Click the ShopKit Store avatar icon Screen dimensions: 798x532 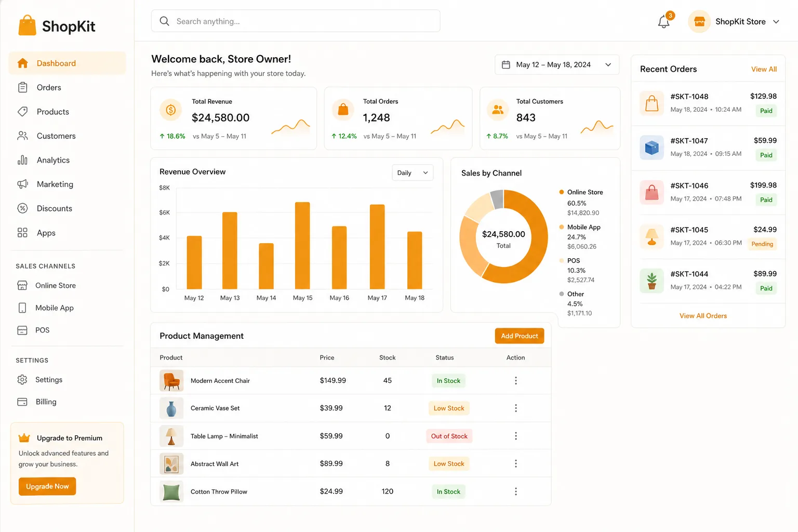click(x=699, y=22)
